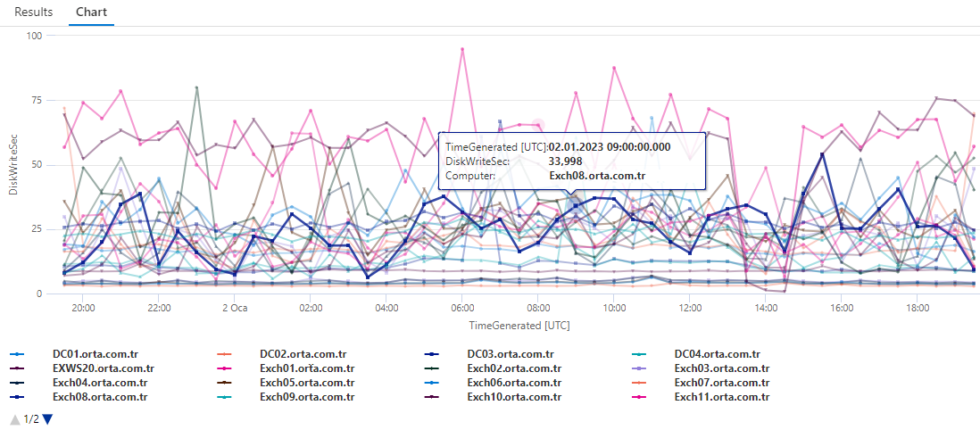Click the TimeGenerated [UTC] x-axis title

519,326
